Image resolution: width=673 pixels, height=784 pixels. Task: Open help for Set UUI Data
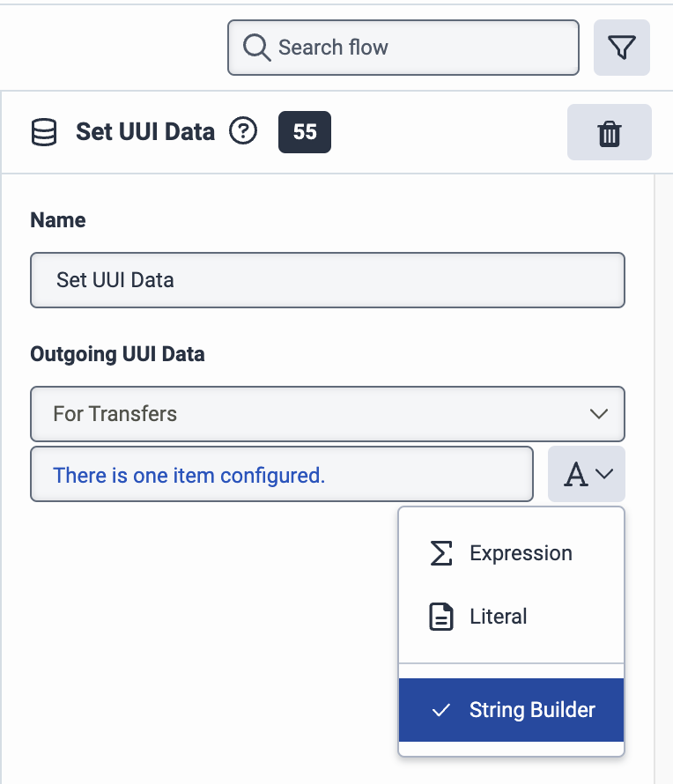coord(243,132)
